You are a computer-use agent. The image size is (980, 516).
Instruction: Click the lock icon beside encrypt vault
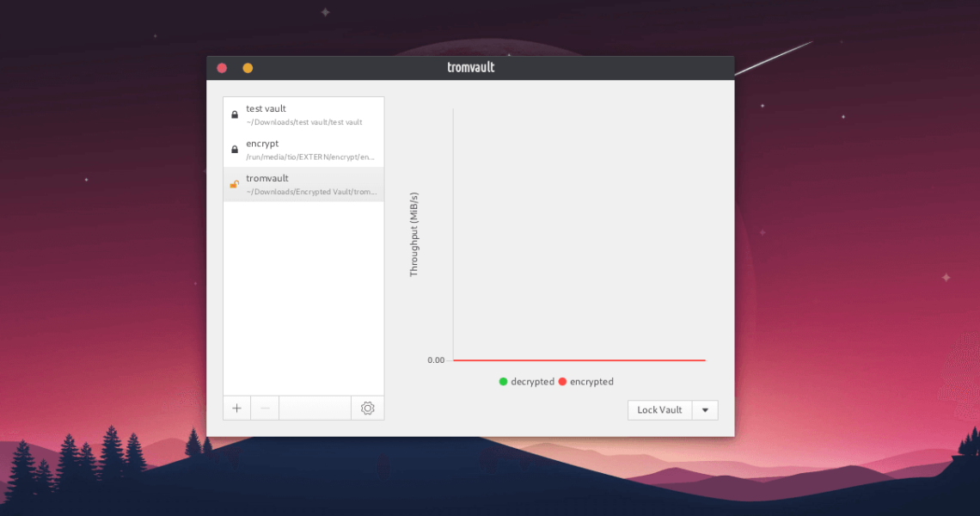pos(235,150)
